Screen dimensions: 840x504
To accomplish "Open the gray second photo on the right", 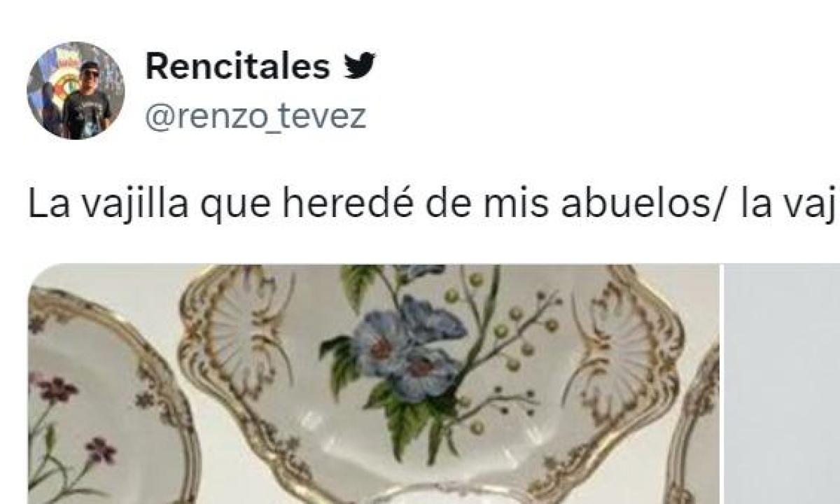I will point(781,384).
